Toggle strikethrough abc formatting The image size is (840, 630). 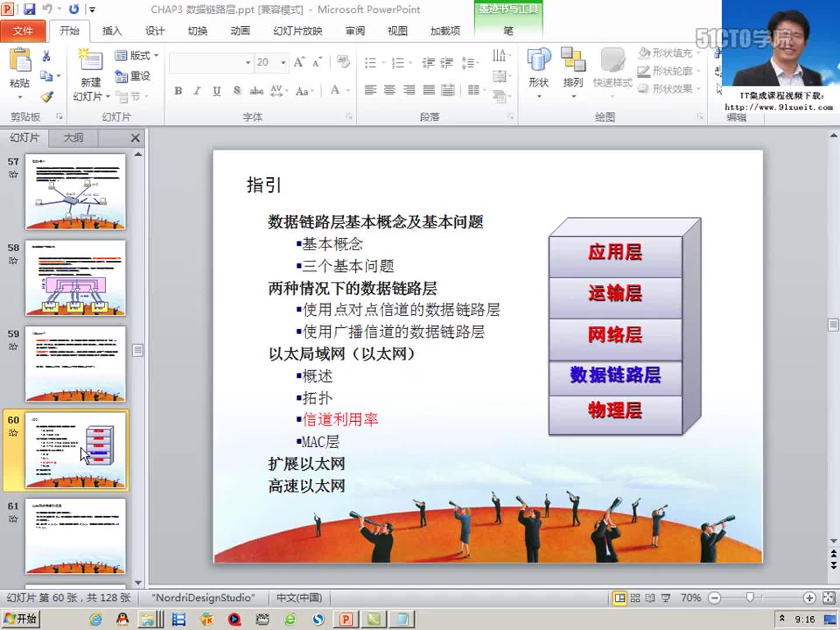pos(257,90)
